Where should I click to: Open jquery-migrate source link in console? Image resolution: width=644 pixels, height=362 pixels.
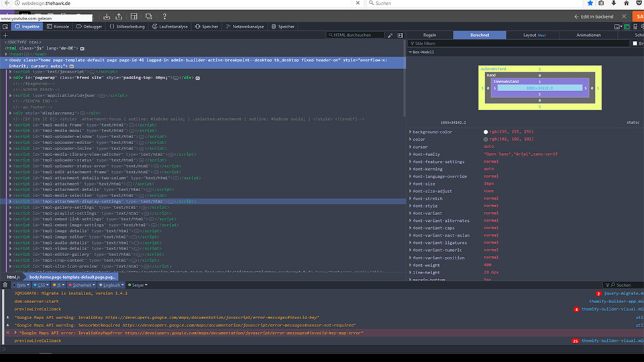pyautogui.click(x=623, y=294)
